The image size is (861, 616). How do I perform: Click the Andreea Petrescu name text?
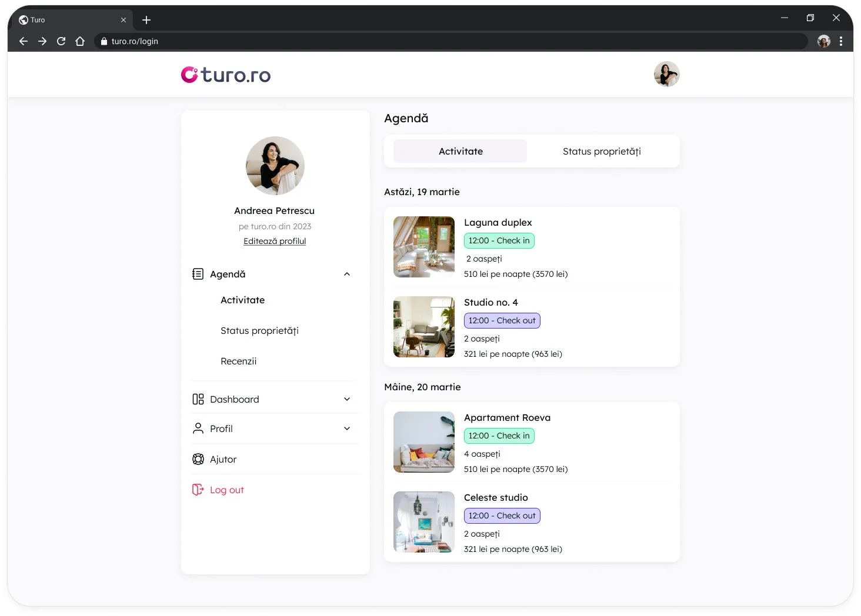click(x=274, y=210)
